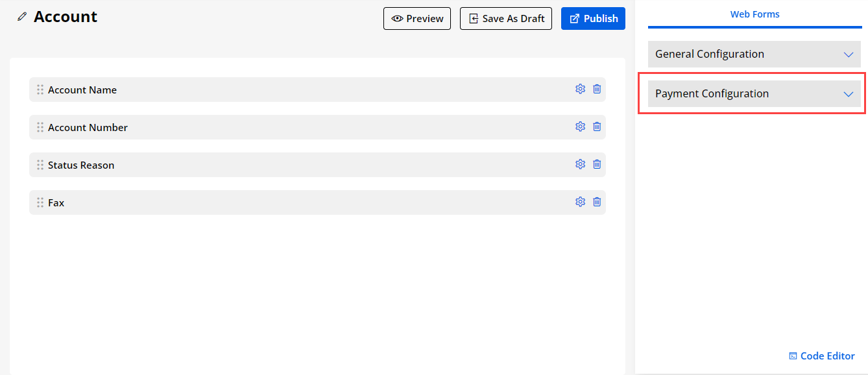Delete the Account Number field
Screen dimensions: 868x375
click(597, 127)
